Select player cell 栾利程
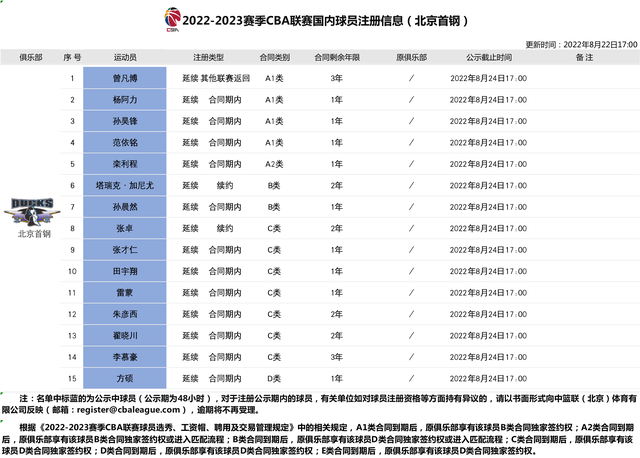 (x=125, y=164)
